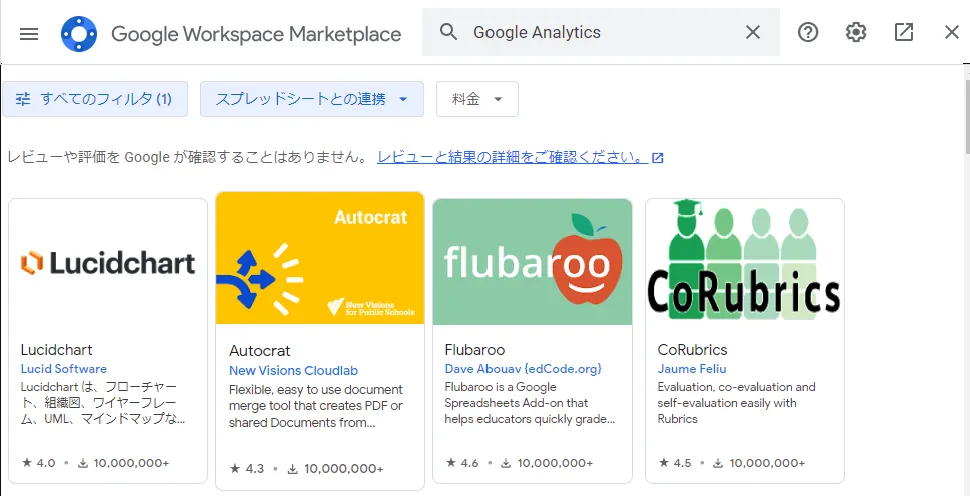Expand the 料金 dropdown
970x496 pixels.
(477, 99)
